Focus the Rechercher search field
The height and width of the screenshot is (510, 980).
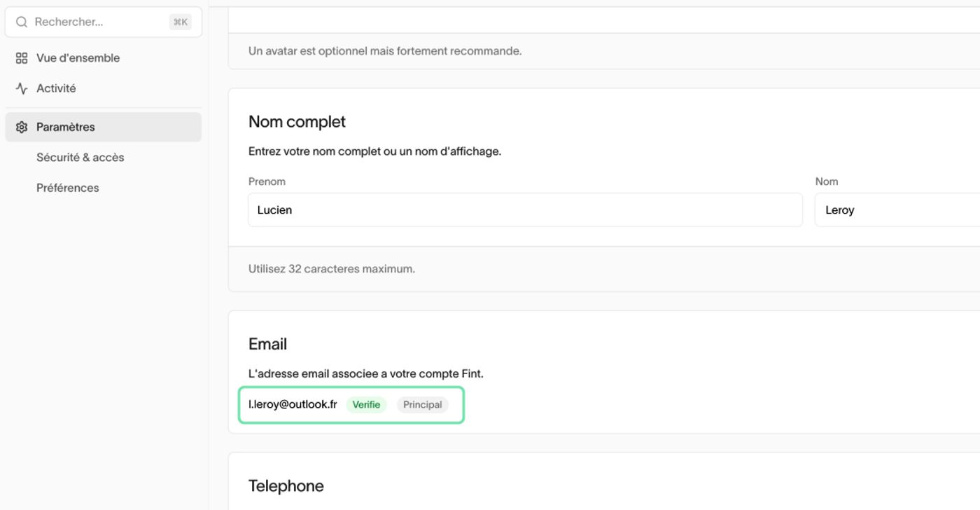click(x=104, y=22)
